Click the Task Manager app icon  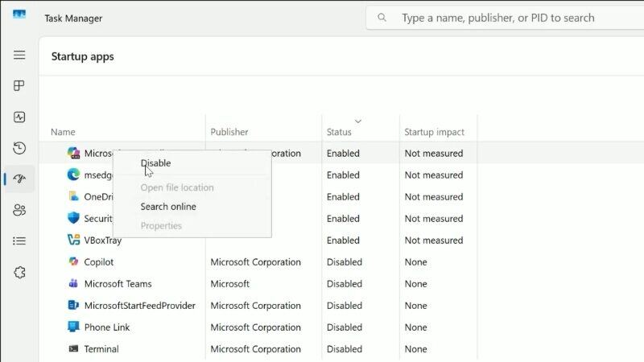pos(19,15)
